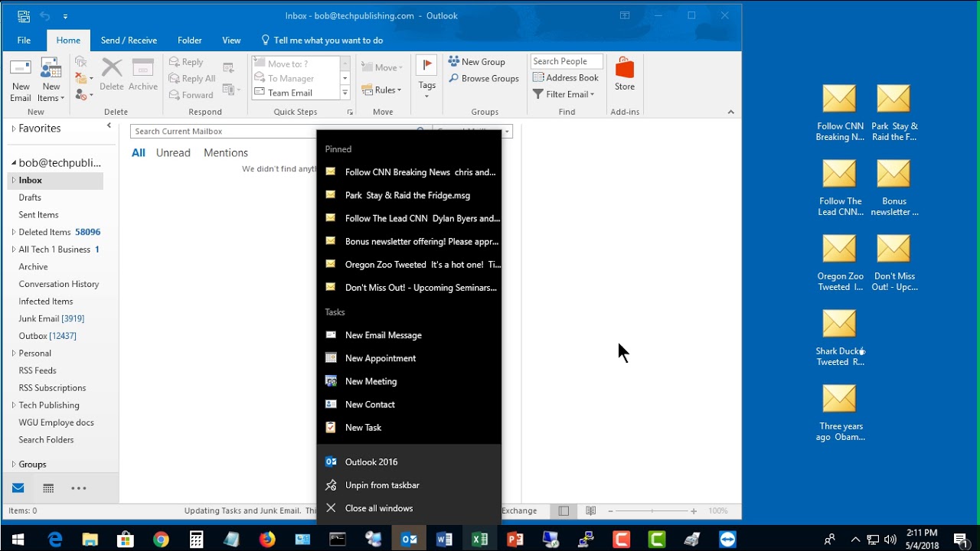Click the Tags icon in the ribbon
The width and height of the screenshot is (980, 551).
click(x=426, y=77)
